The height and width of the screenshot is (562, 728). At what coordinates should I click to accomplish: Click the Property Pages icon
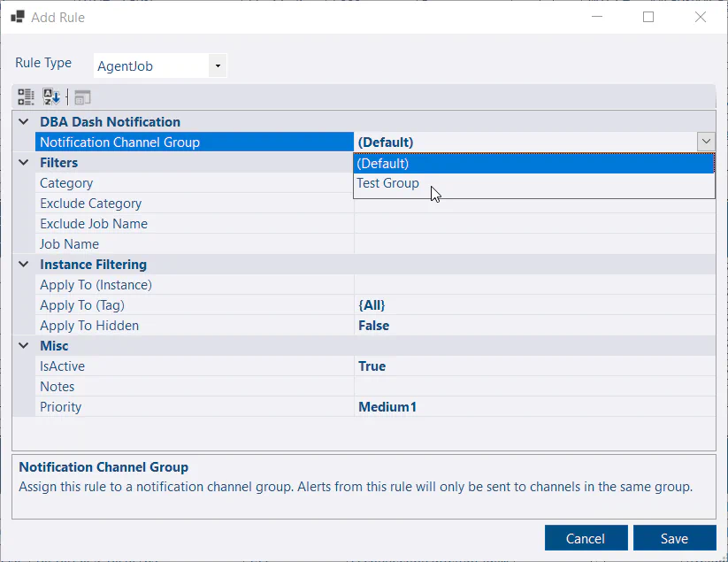[82, 97]
